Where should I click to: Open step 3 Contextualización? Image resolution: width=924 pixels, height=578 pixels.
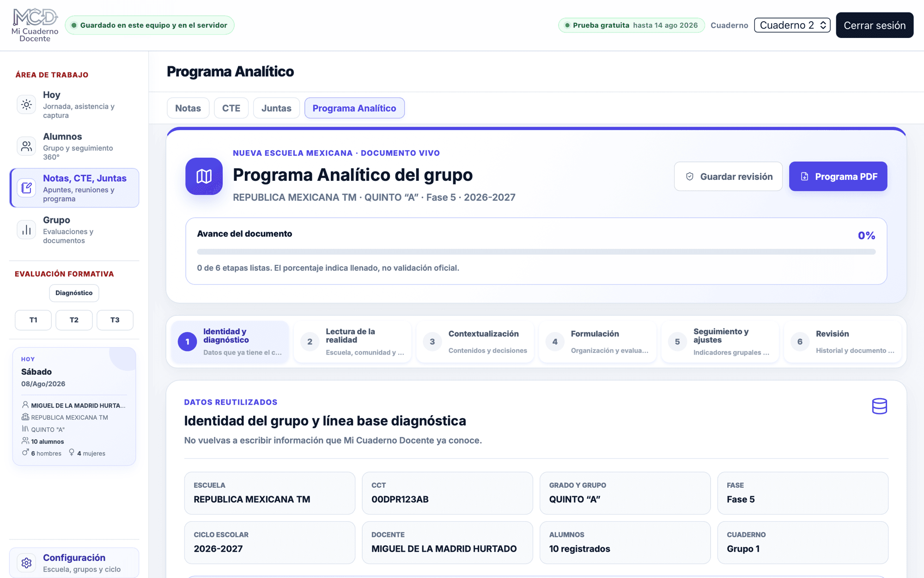(x=475, y=342)
